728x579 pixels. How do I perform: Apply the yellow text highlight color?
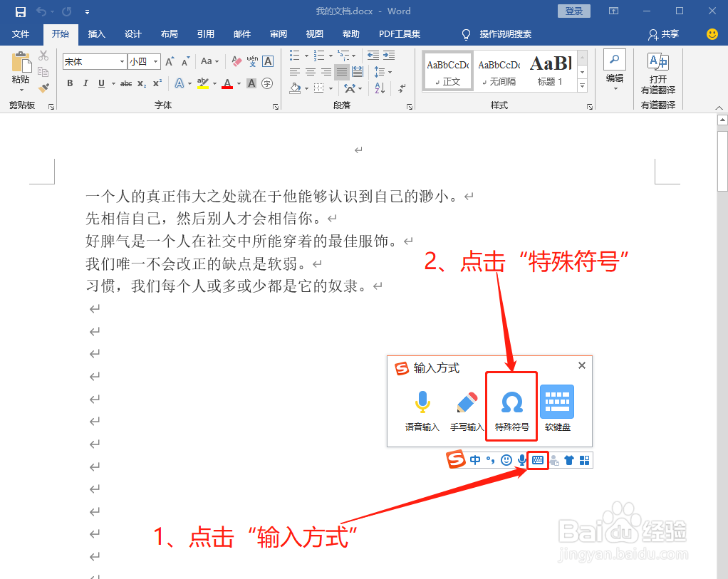[x=203, y=83]
